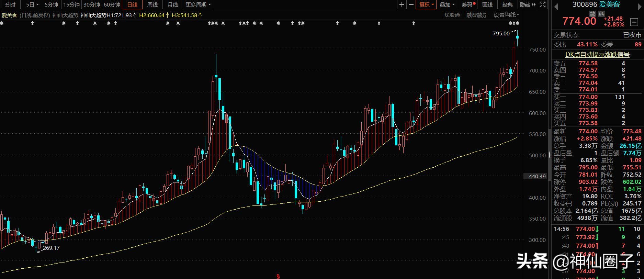Switch to the 周线 weekly tab
This screenshot has width=644, height=279.
(152, 4)
